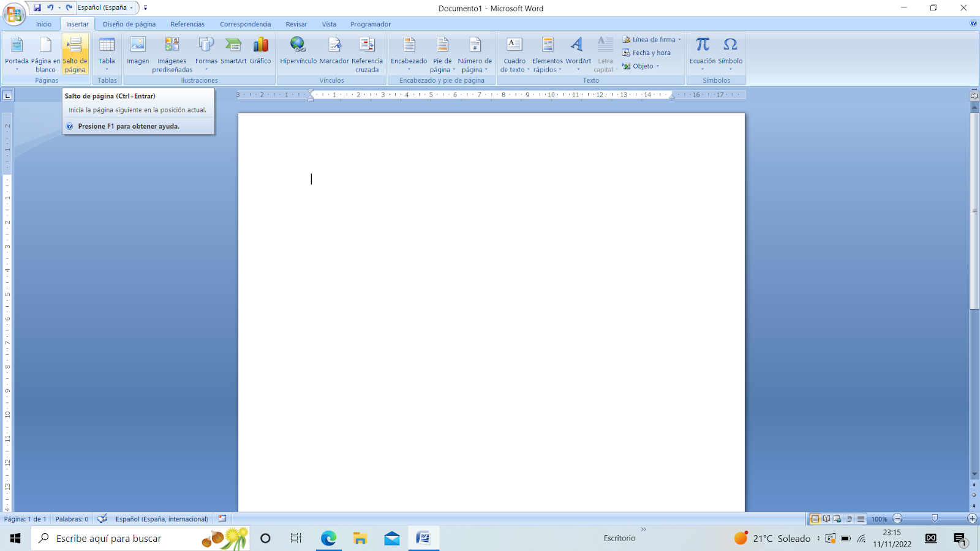
Task: Click the Office button
Action: point(14,13)
